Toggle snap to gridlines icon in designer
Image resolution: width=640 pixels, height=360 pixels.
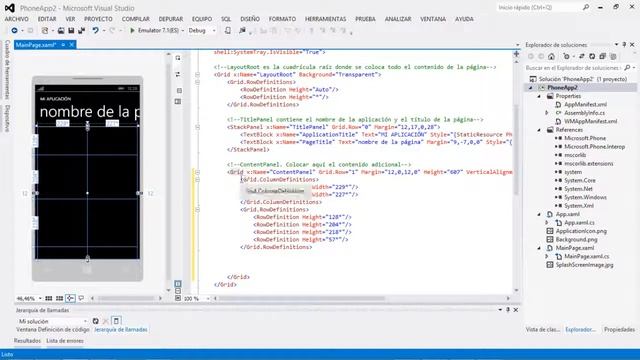point(60,298)
